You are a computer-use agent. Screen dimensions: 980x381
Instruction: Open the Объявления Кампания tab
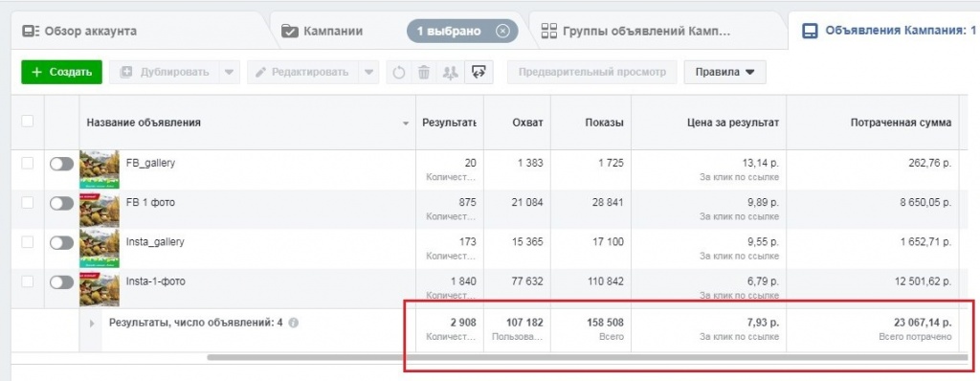883,31
